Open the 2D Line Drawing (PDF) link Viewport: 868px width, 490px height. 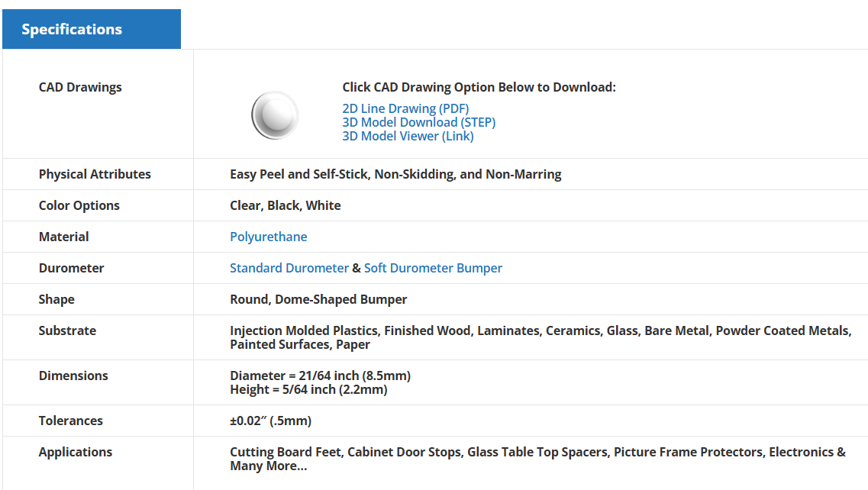point(405,109)
